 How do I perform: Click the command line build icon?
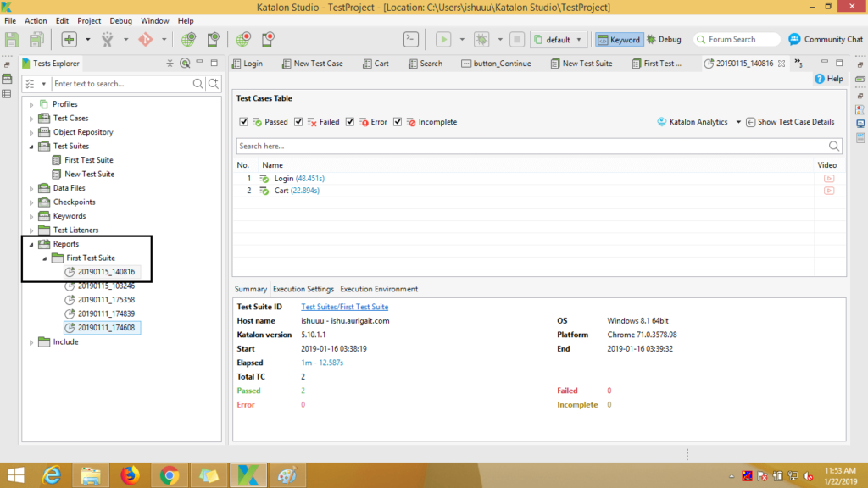tap(411, 39)
